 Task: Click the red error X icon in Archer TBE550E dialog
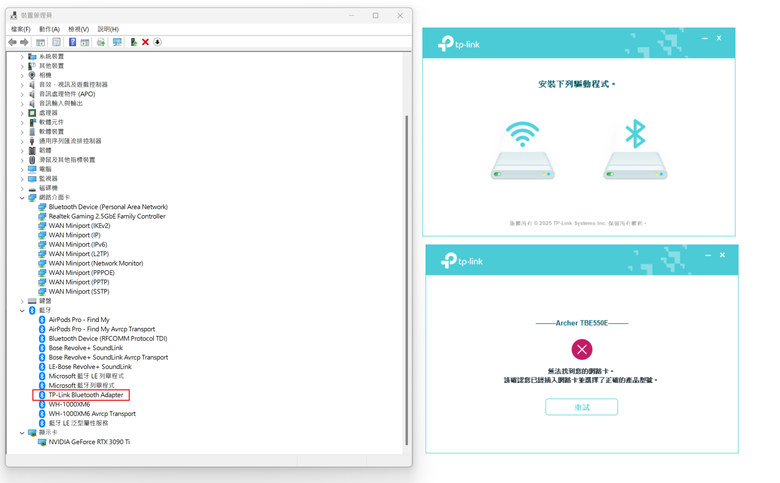click(x=582, y=349)
